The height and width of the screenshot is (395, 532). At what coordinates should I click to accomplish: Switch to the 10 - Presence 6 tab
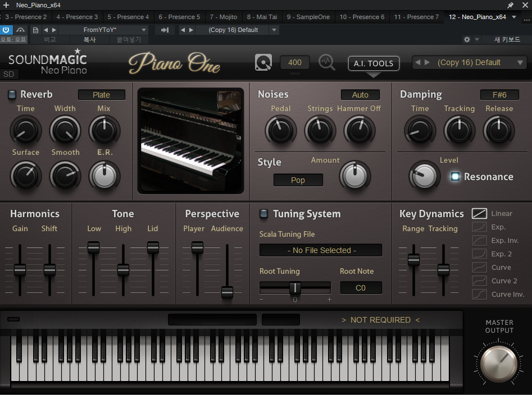point(362,17)
